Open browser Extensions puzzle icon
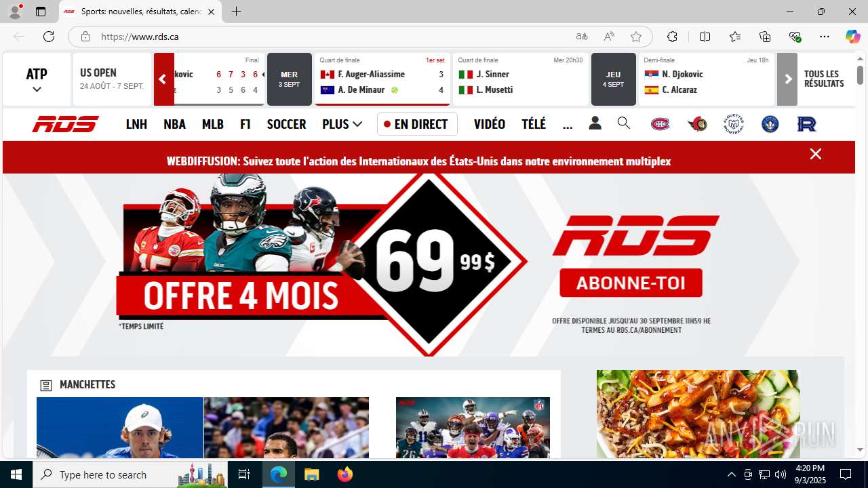This screenshot has height=488, width=868. (672, 37)
